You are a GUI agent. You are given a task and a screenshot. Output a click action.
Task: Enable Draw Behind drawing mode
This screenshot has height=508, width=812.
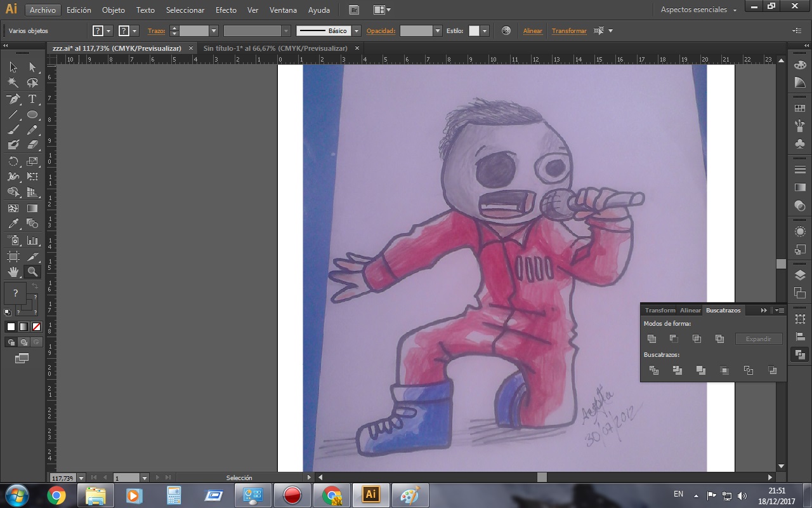[x=23, y=342]
